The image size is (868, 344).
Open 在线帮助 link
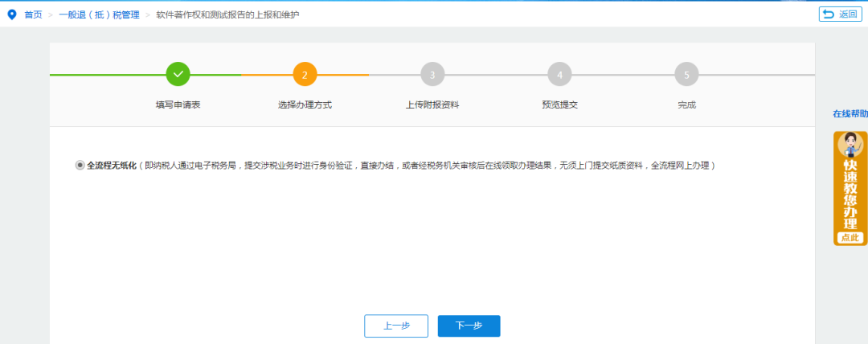(850, 114)
